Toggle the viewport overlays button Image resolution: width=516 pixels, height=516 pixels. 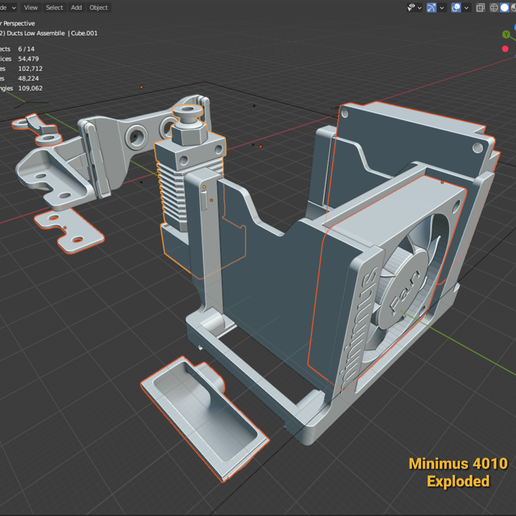(456, 7)
